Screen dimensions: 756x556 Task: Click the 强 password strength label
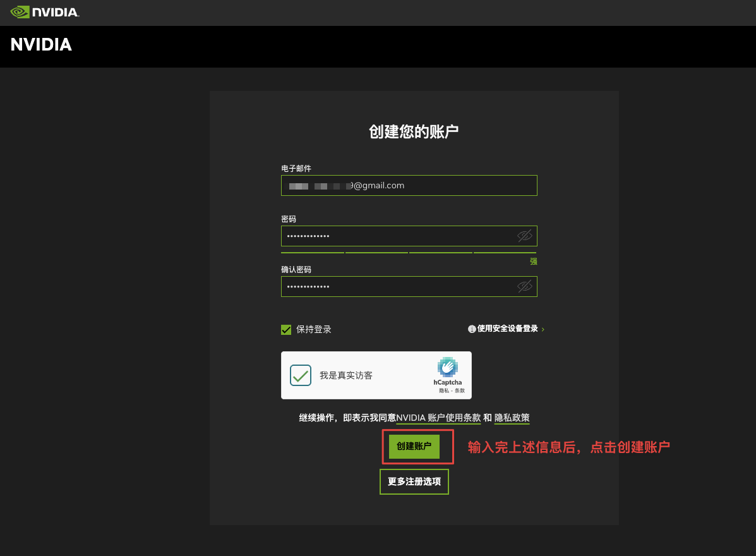(x=533, y=262)
